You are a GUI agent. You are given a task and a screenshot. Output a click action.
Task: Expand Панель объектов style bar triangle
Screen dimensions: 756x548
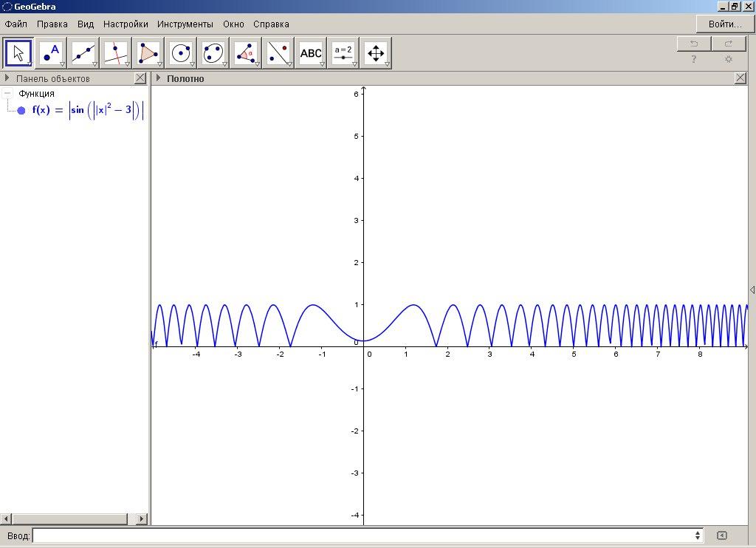point(7,78)
